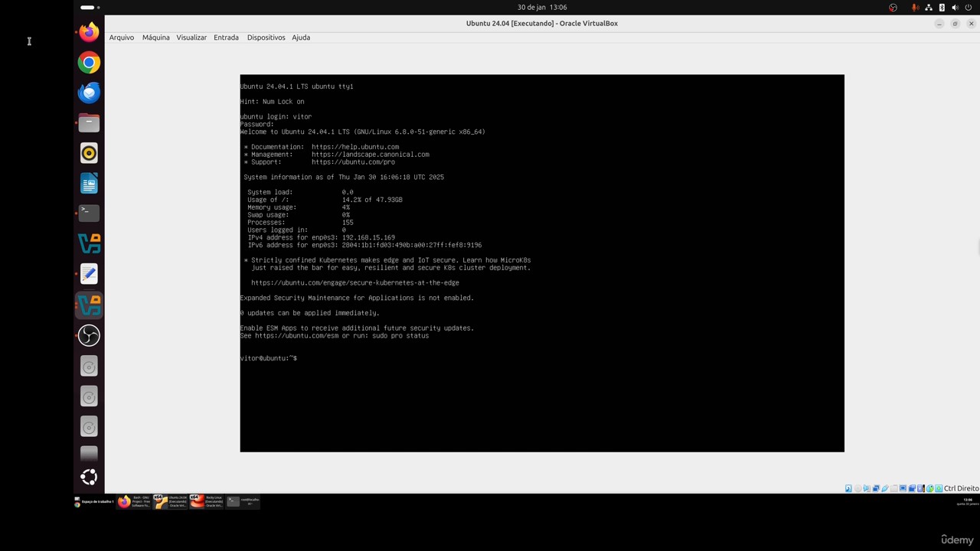Click the mouse integration status icon
The height and width of the screenshot is (551, 980).
[929, 488]
